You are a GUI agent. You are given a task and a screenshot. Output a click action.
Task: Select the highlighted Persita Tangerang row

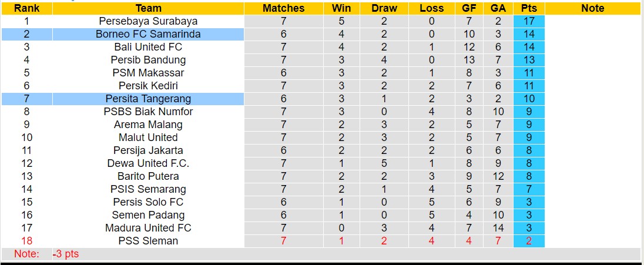tap(148, 99)
